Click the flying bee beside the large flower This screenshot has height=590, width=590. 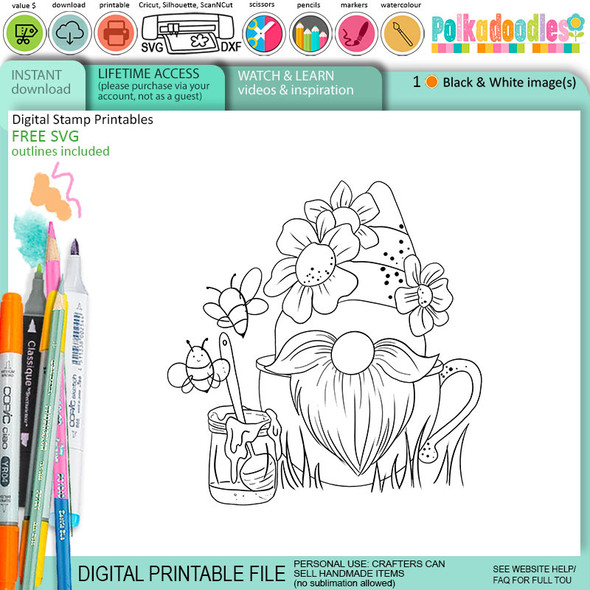tap(235, 302)
